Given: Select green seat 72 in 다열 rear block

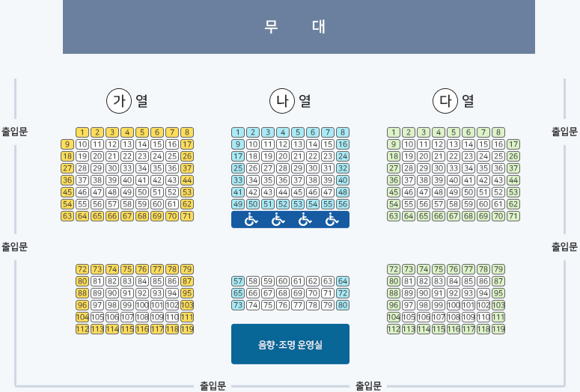Looking at the screenshot, I should pos(394,269).
